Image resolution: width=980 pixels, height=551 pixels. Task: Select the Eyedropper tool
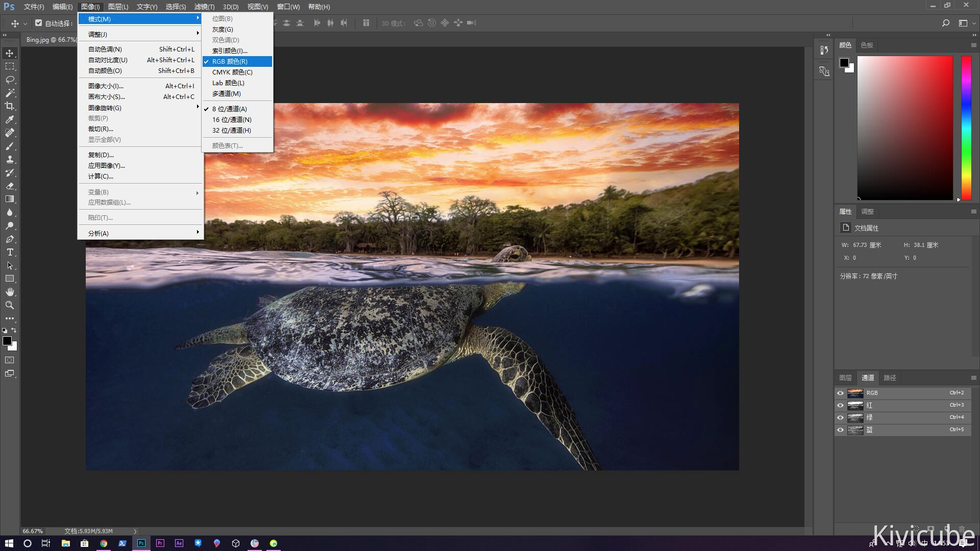10,119
